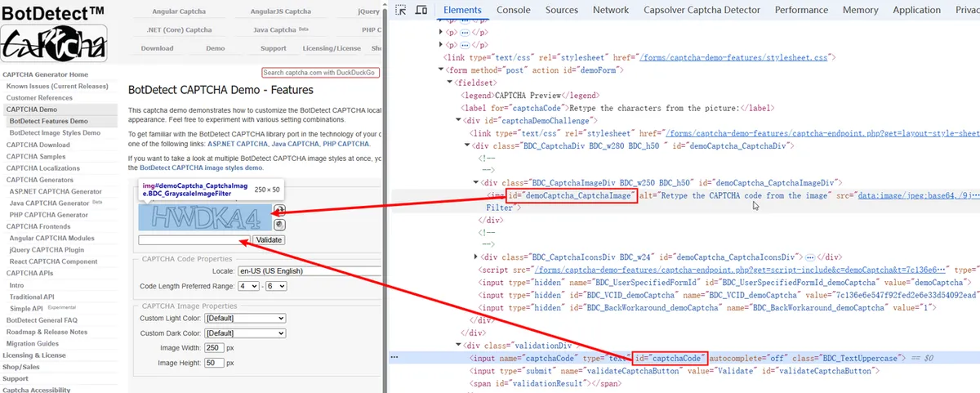Image resolution: width=980 pixels, height=393 pixels.
Task: Collapse the demoCaptcha_CaptchaImageDiv node
Action: [x=477, y=183]
